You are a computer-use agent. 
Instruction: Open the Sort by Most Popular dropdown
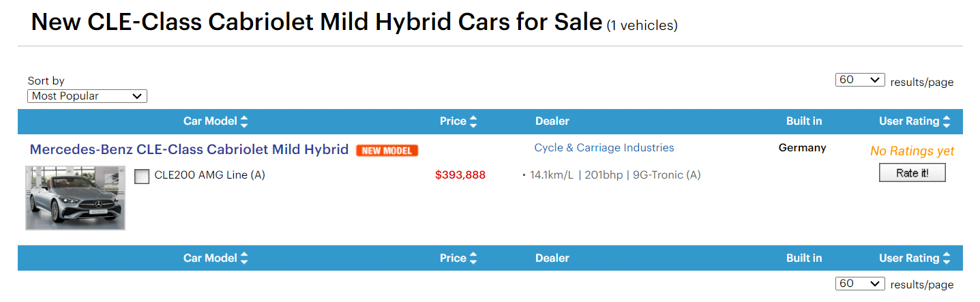coord(87,96)
